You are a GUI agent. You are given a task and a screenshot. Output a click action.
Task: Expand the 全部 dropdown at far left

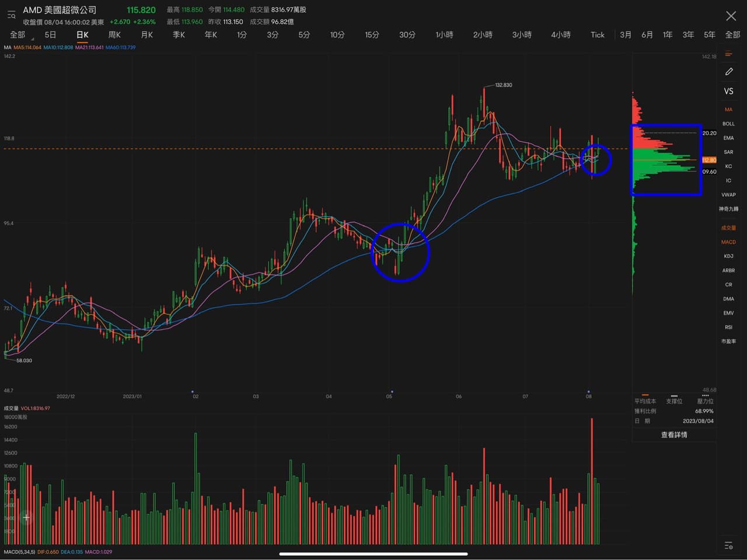tap(18, 35)
